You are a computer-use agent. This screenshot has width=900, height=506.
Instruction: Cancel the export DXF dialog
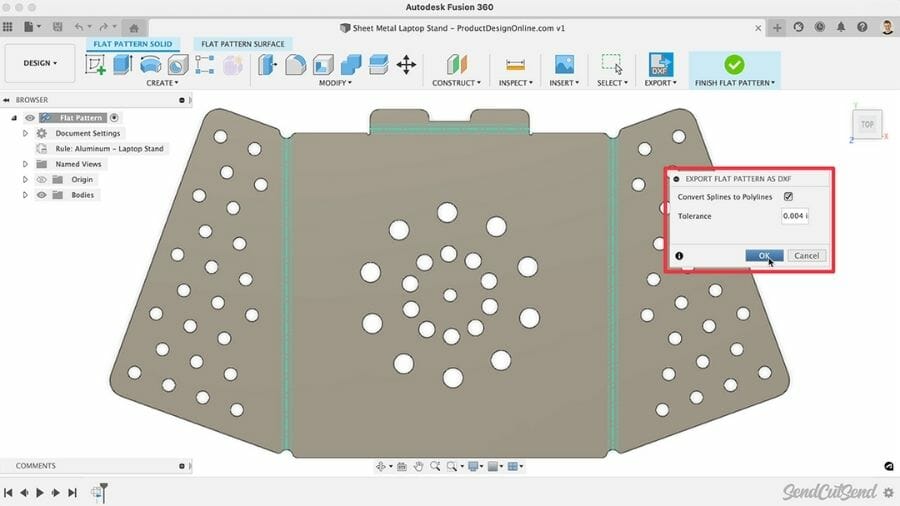[x=806, y=256]
